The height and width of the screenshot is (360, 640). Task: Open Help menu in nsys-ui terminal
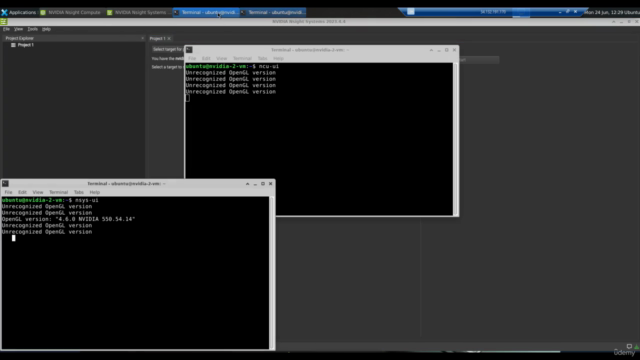tap(95, 192)
